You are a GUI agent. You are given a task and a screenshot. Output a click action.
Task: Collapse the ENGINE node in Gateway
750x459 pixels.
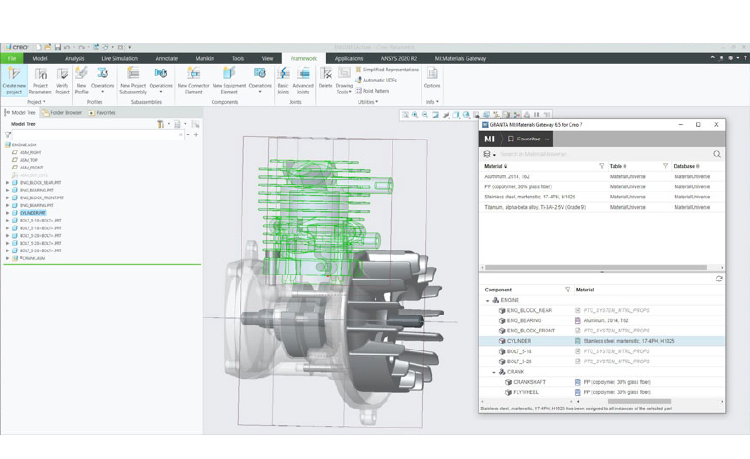pos(487,301)
